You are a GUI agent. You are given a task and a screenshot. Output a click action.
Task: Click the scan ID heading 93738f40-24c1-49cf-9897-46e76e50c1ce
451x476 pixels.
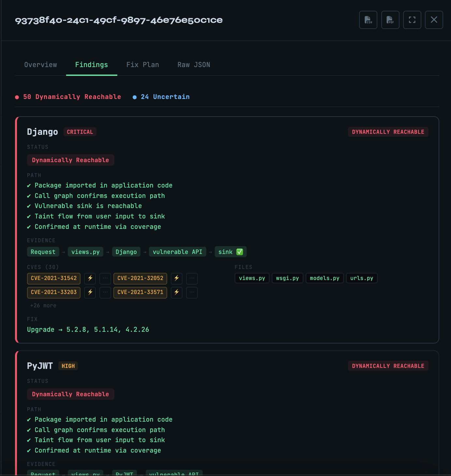pyautogui.click(x=119, y=20)
